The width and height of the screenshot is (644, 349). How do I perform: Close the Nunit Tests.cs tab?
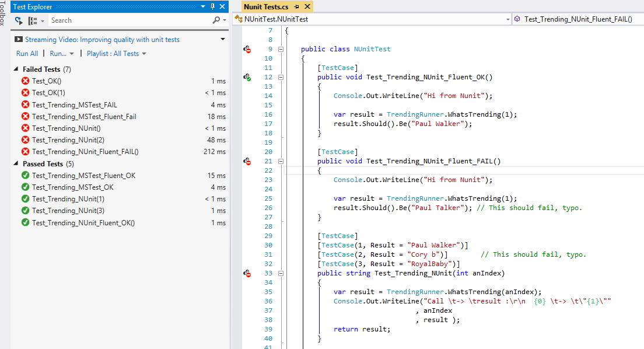[307, 6]
